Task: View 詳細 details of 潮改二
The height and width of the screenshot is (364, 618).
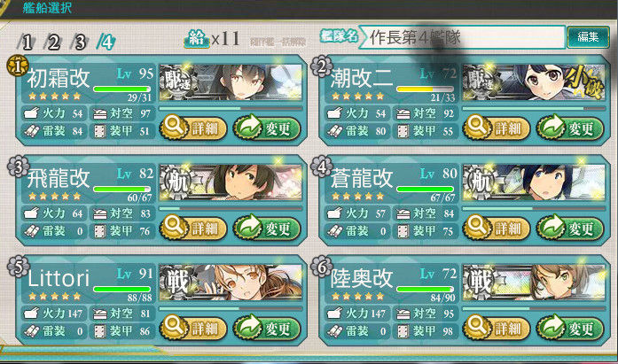Action: (x=497, y=128)
